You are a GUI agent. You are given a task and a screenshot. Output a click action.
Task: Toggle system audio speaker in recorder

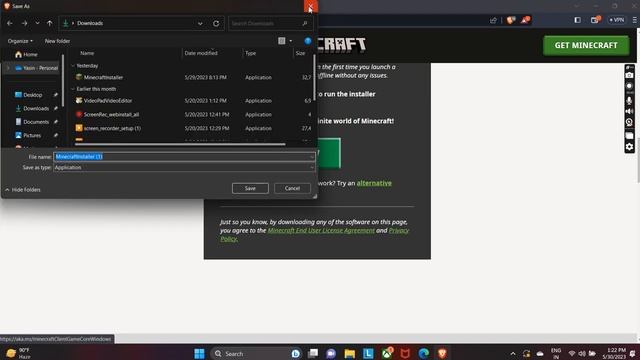point(629,111)
